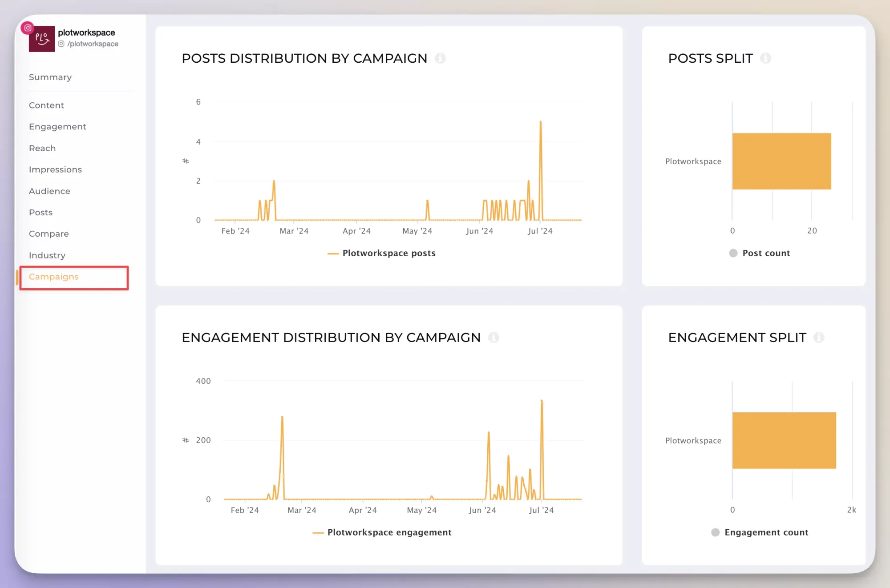
Task: Select the Industry navigation menu item
Action: point(47,254)
